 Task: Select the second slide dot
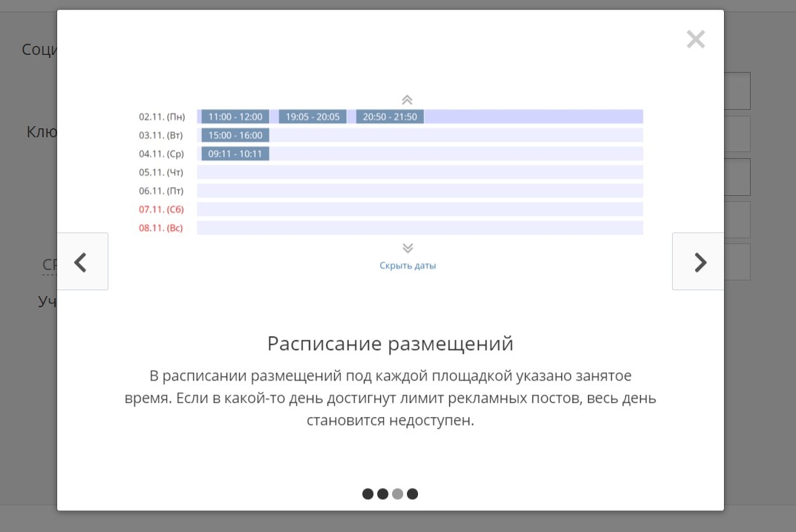(382, 494)
